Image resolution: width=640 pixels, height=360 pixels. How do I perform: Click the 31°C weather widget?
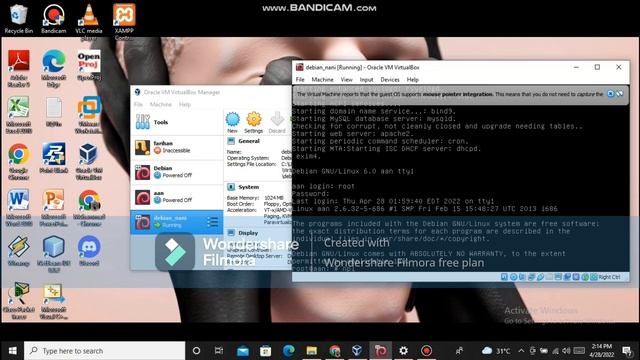[x=496, y=351]
